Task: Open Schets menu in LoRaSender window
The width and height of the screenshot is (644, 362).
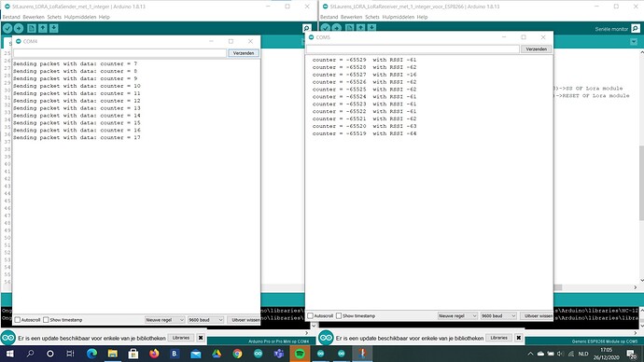Action: point(54,17)
